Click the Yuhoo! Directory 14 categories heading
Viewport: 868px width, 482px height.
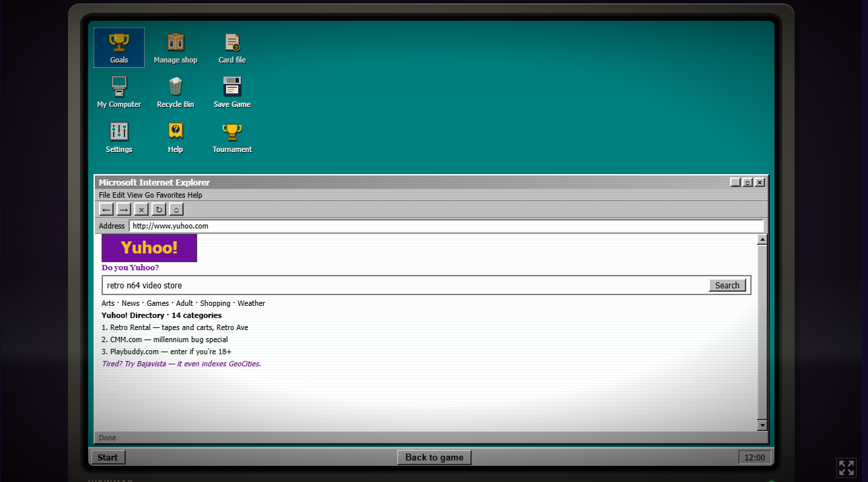click(161, 315)
